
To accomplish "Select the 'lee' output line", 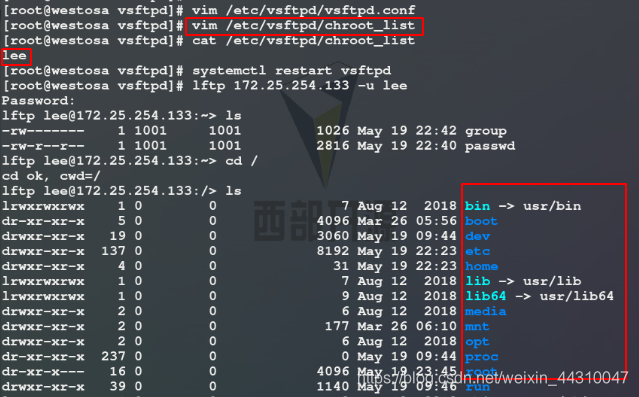I will coord(14,55).
